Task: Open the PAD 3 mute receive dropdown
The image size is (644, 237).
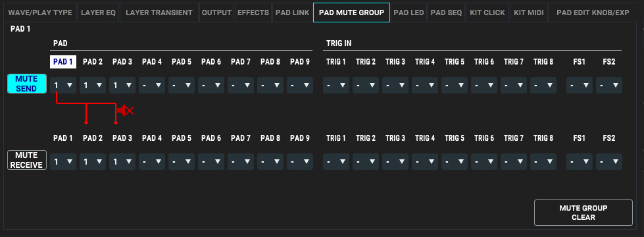Action: tap(122, 162)
